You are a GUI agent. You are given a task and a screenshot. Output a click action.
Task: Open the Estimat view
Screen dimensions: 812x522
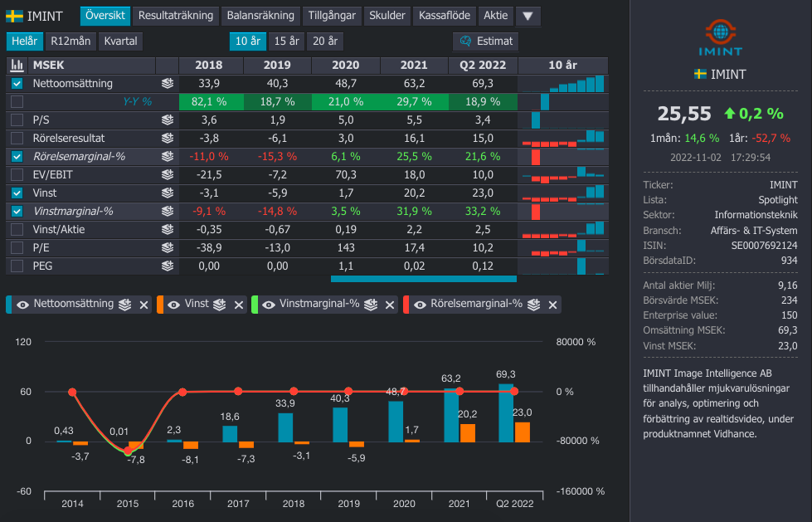(486, 41)
